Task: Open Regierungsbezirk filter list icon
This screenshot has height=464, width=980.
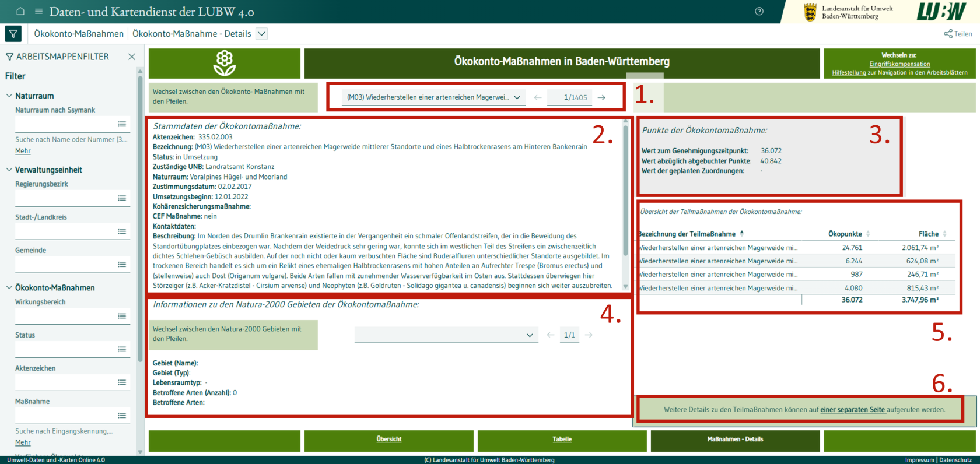Action: point(122,198)
